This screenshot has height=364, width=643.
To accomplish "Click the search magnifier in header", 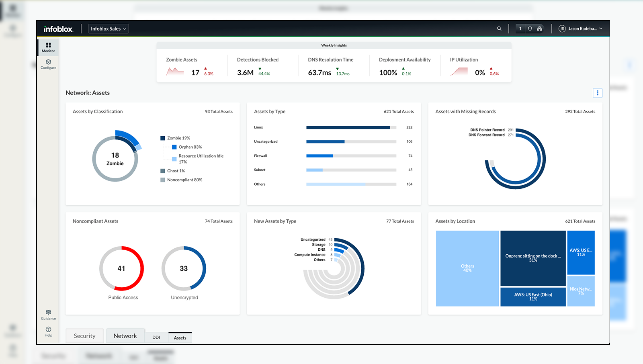I will (499, 29).
